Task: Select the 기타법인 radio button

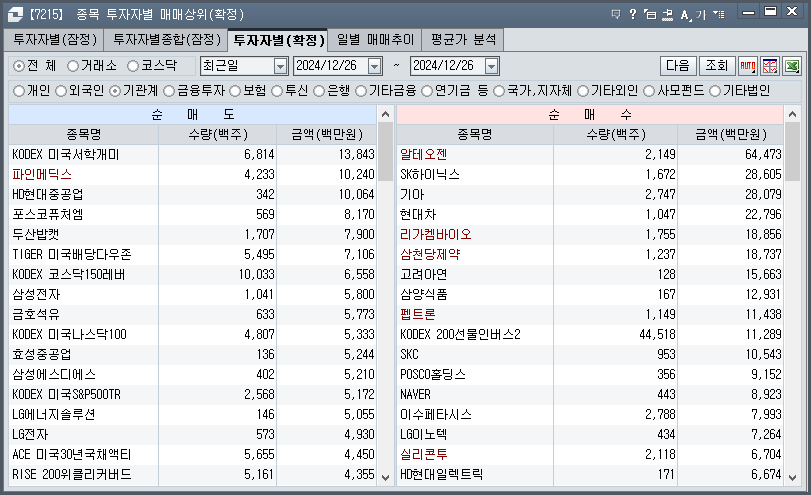Action: [715, 91]
